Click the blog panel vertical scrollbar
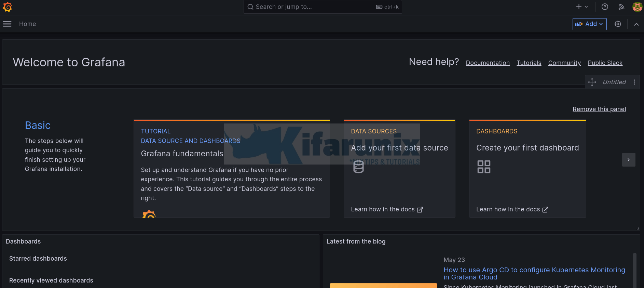Viewport: 644px width, 288px height. tap(635, 270)
